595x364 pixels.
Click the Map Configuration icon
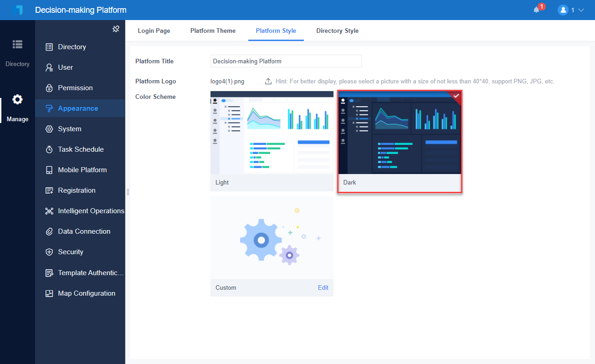(x=49, y=293)
